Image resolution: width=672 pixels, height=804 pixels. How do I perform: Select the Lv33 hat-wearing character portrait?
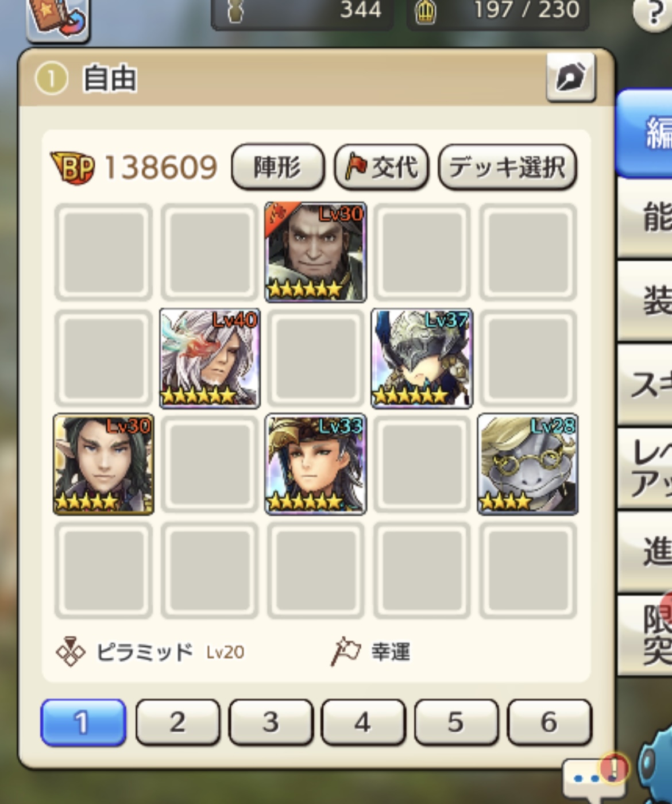[315, 464]
